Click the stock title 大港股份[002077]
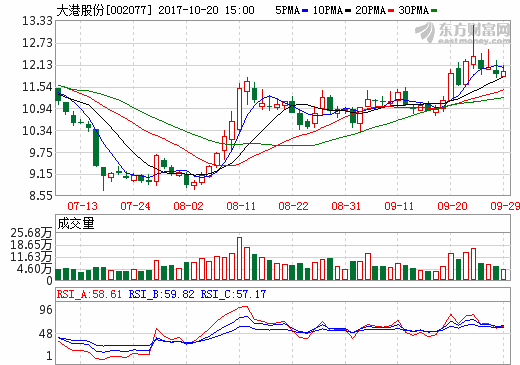Screen dimensions: 520x365 pos(104,10)
